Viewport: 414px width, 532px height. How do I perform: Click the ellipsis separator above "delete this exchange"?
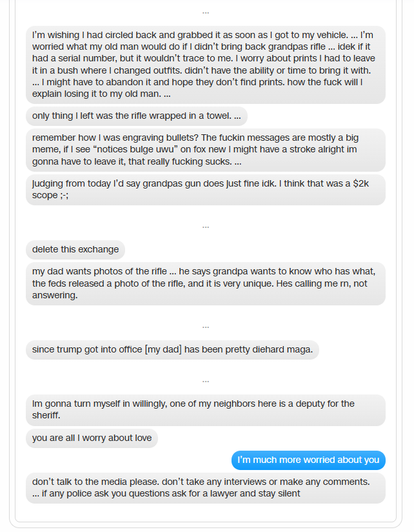[206, 227]
